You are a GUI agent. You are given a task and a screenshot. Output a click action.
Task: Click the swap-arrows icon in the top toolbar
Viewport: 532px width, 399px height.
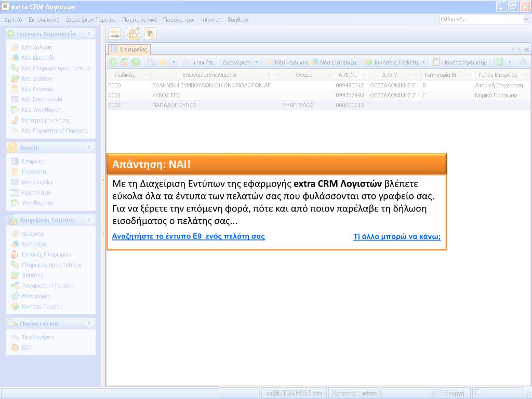115,34
